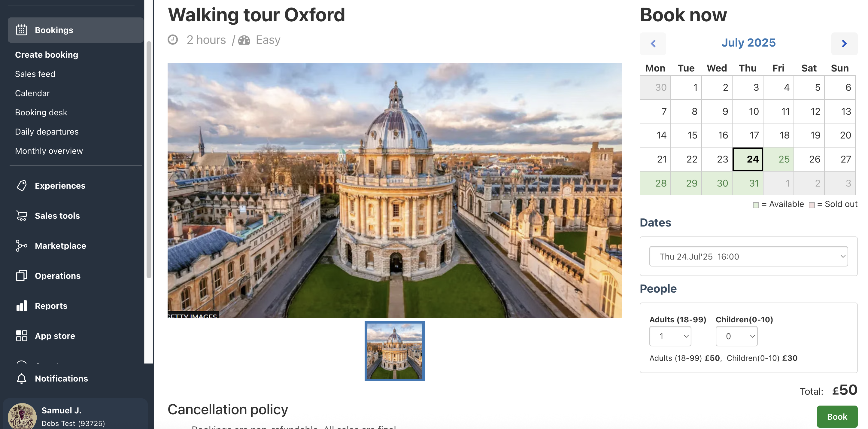Click the Radcliffe Camera thumbnail image

pyautogui.click(x=394, y=351)
